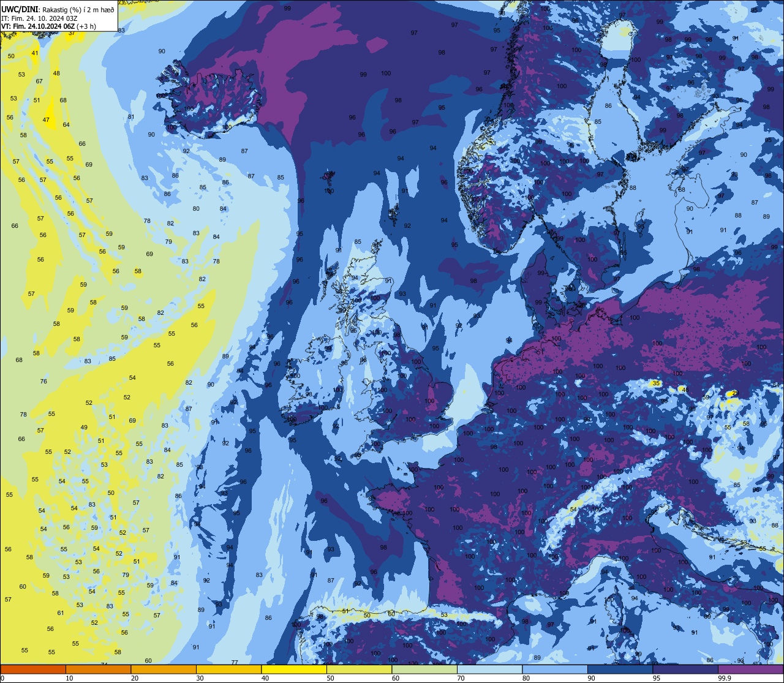Click the humidity value '47' on the map
Viewport: 784px width, 683px height.
pos(46,120)
